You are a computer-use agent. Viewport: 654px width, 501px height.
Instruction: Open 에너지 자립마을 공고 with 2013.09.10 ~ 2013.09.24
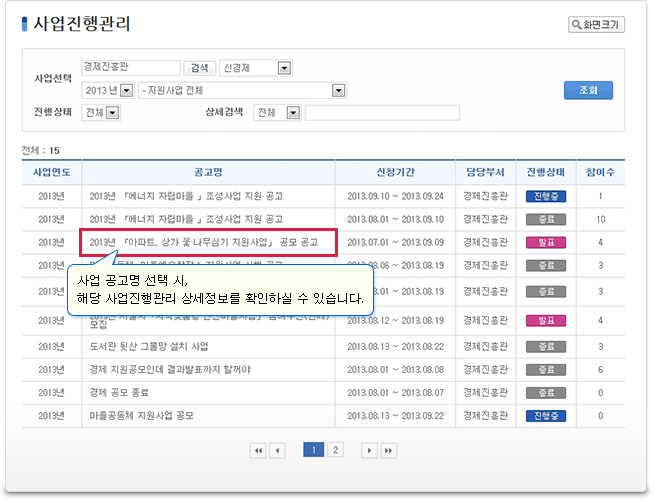click(x=186, y=196)
